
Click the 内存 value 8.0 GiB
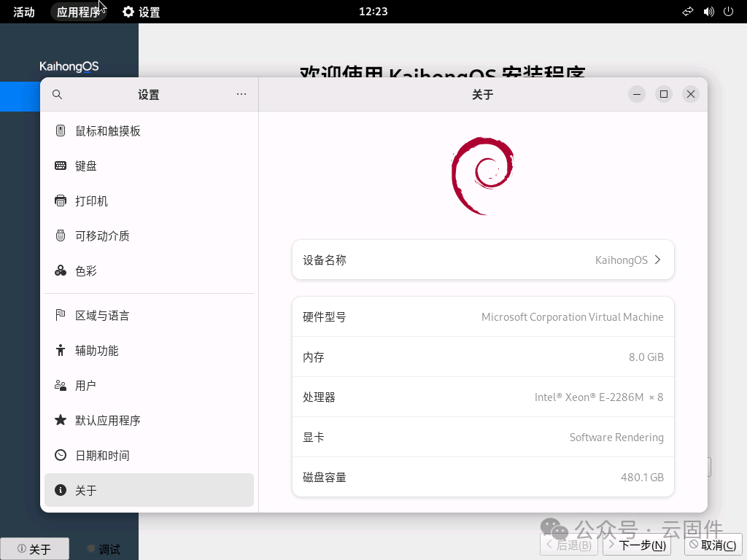646,357
